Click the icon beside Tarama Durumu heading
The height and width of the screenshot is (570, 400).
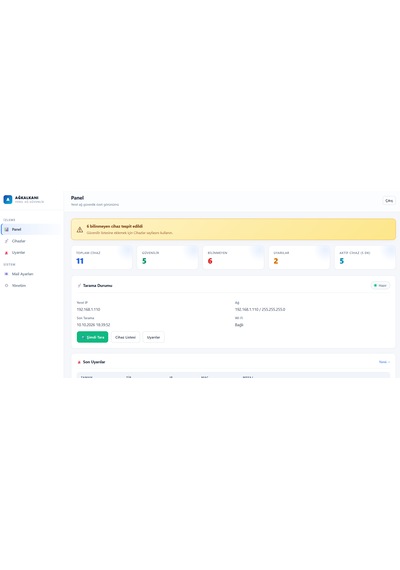coord(79,285)
